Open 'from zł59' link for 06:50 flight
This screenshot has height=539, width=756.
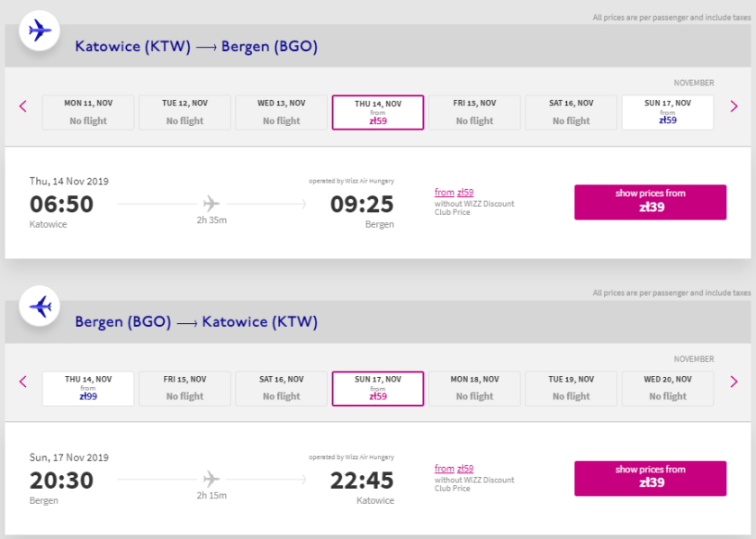point(454,193)
